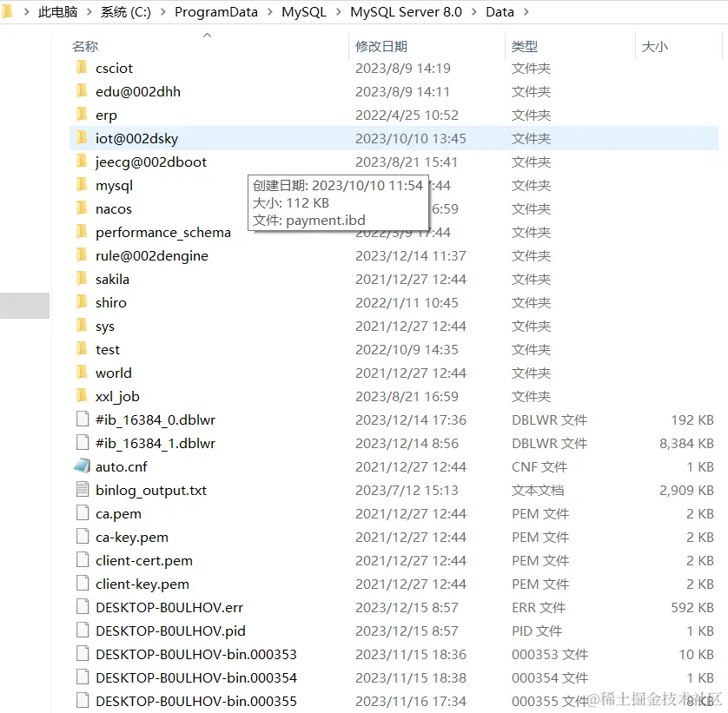Click the 592 KB size cell
Screen dimensions: 728x713
(692, 607)
